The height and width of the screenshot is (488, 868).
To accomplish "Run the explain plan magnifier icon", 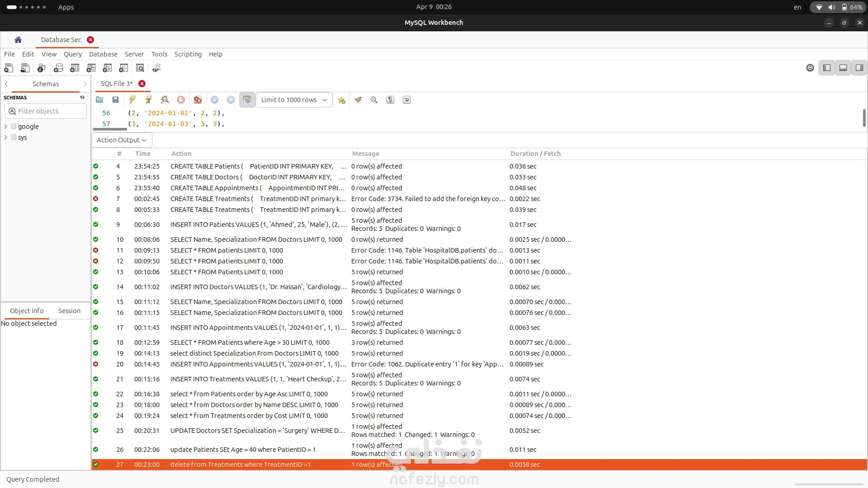I will click(165, 100).
